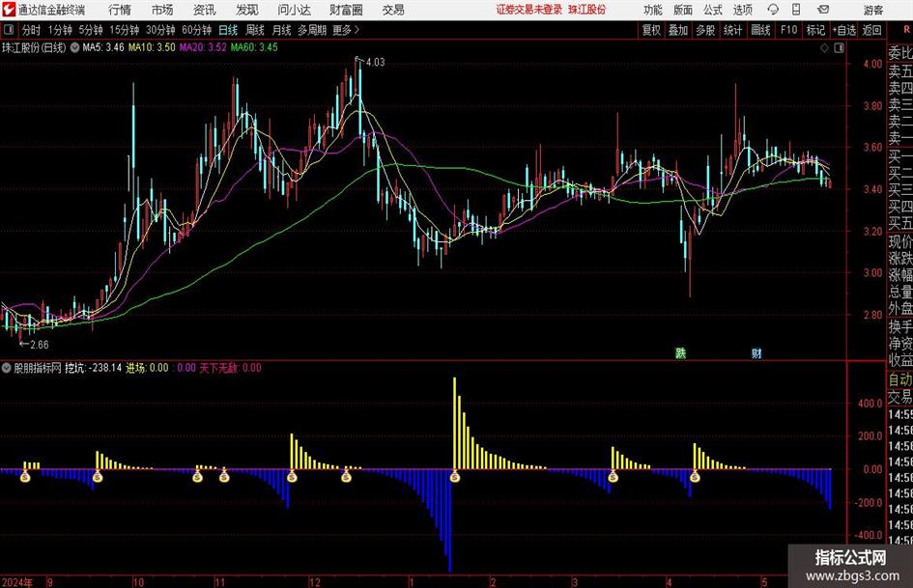Expand 更多 period options

click(x=346, y=30)
